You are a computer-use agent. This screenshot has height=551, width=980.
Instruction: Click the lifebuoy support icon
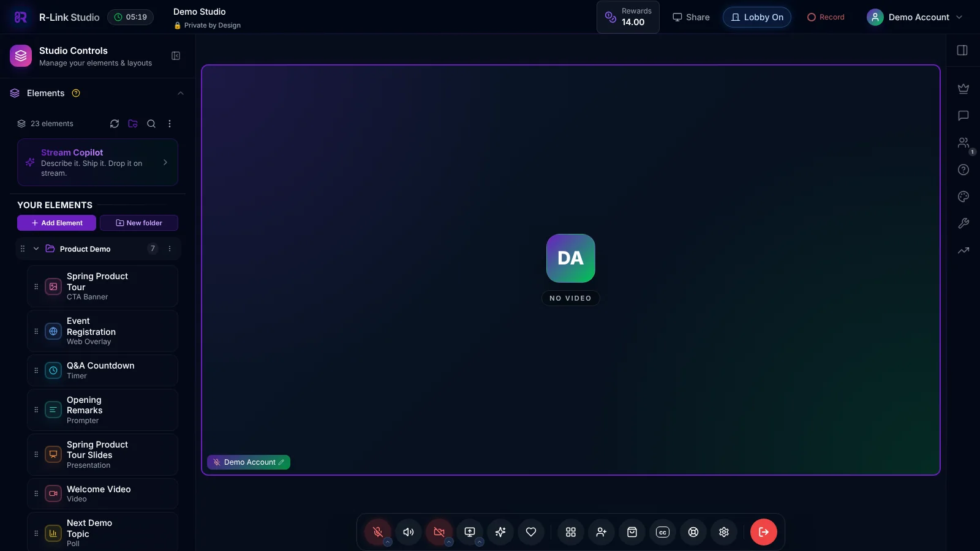pos(693,532)
